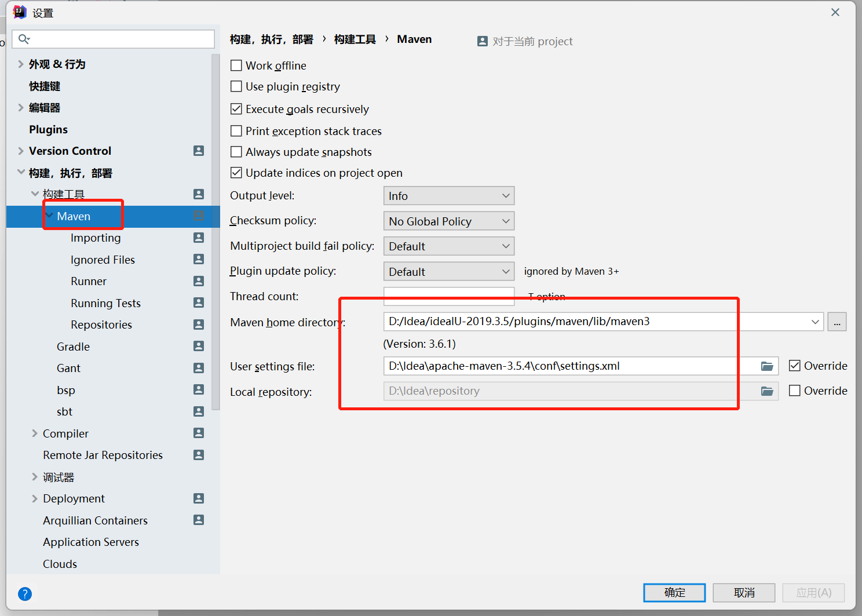Click project-level icon next to Remote Jar Repositories
Image resolution: width=862 pixels, height=616 pixels.
pos(199,455)
